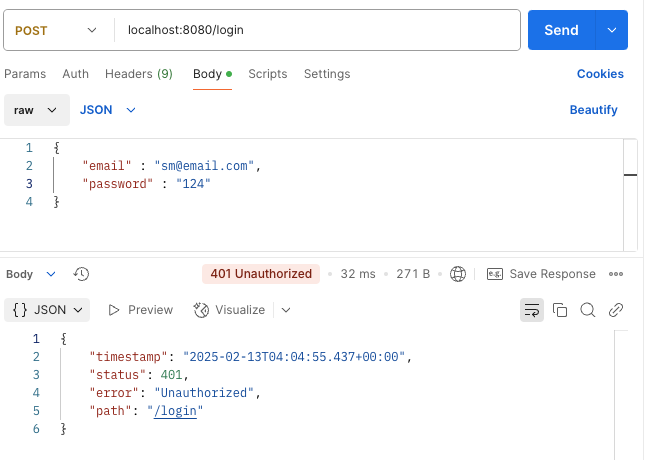Change the JSON body language dropdown

(x=108, y=110)
